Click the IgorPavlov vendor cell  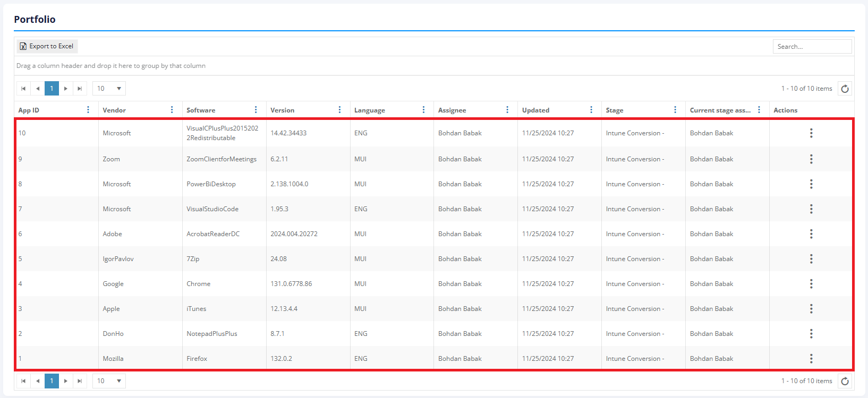(x=140, y=259)
